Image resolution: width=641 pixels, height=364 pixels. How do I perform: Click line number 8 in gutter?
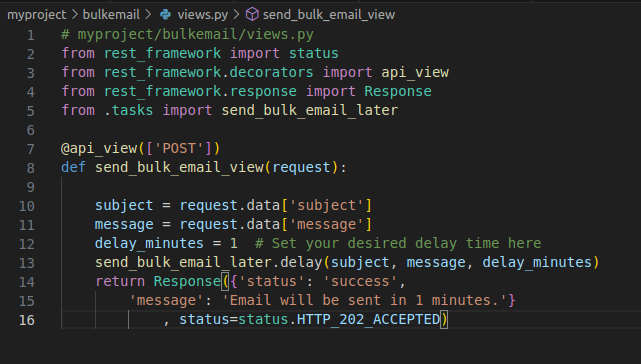pos(31,168)
